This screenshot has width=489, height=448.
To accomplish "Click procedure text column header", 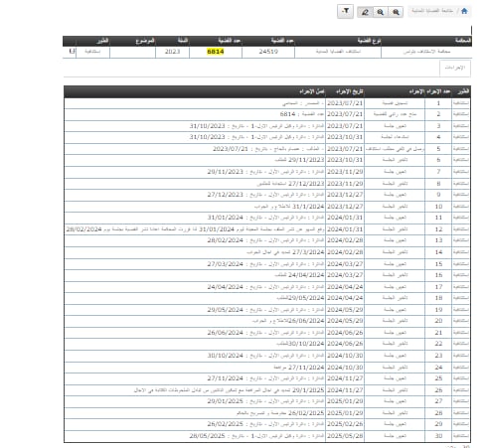I will pos(312,91).
